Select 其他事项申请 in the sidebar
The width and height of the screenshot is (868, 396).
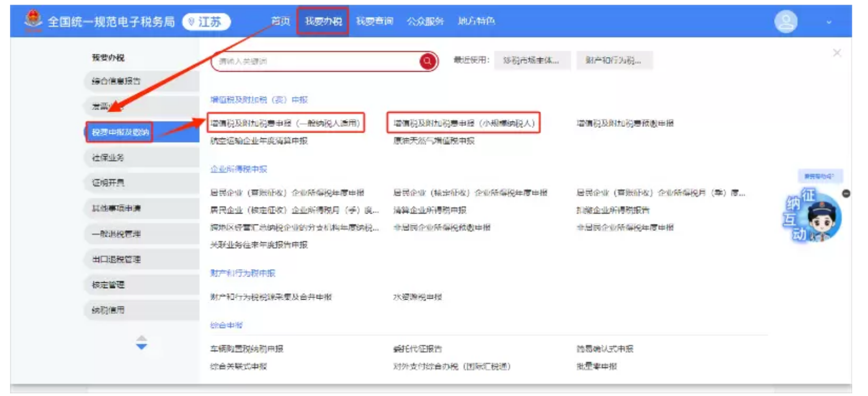point(142,208)
